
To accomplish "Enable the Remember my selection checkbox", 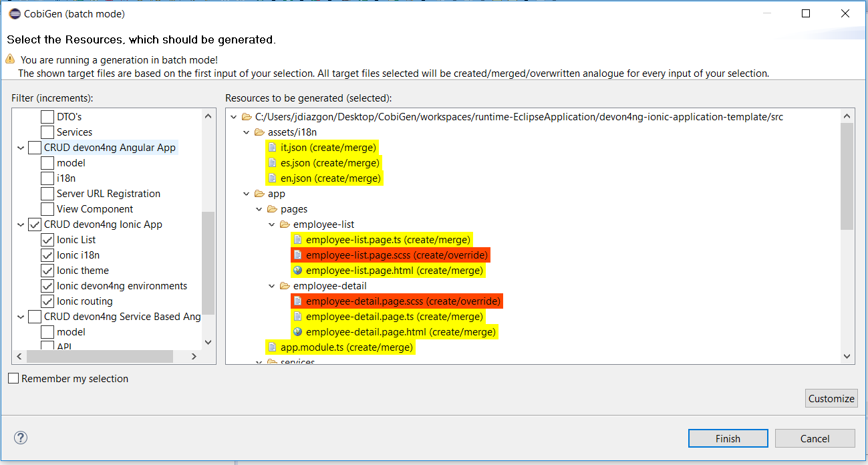I will [13, 379].
